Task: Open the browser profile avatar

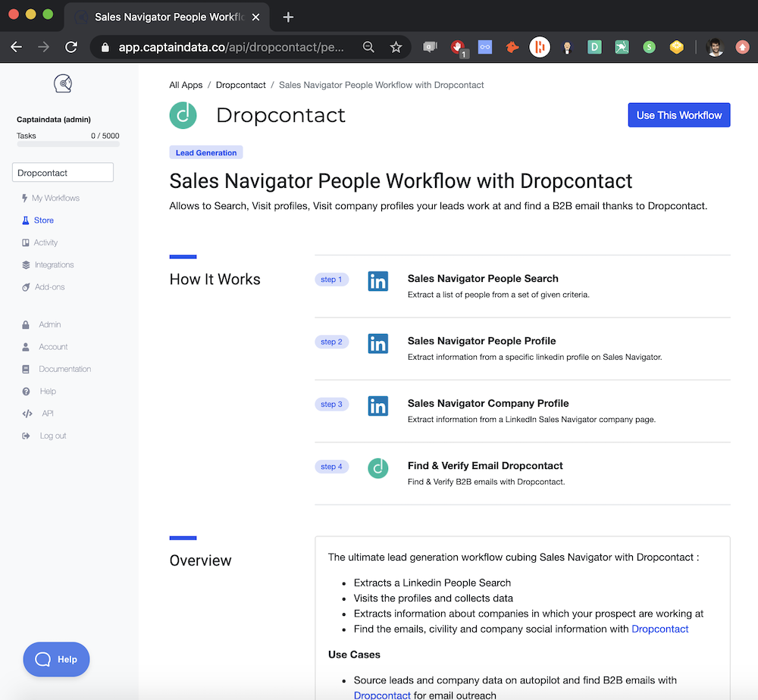Action: coord(715,47)
